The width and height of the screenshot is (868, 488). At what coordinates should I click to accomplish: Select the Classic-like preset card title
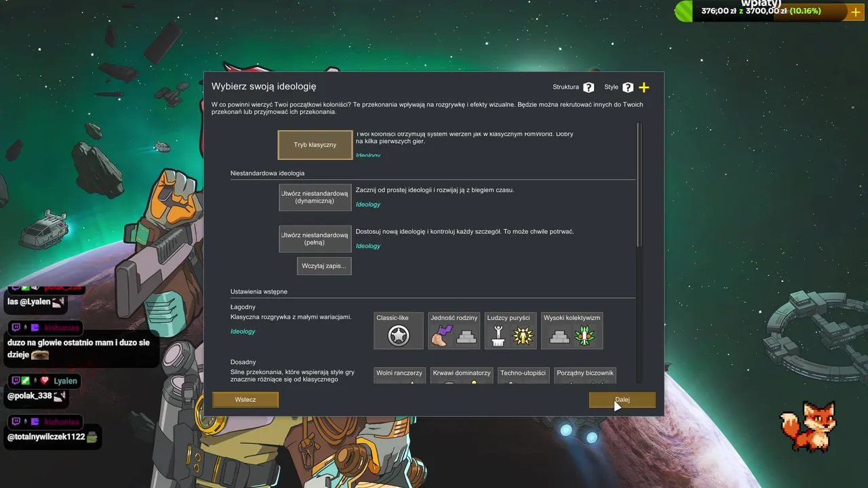393,317
